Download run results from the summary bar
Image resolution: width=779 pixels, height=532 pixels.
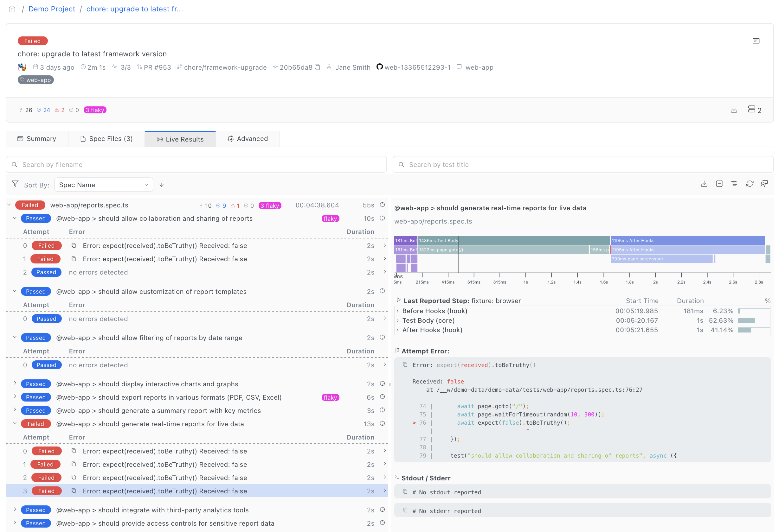[734, 110]
